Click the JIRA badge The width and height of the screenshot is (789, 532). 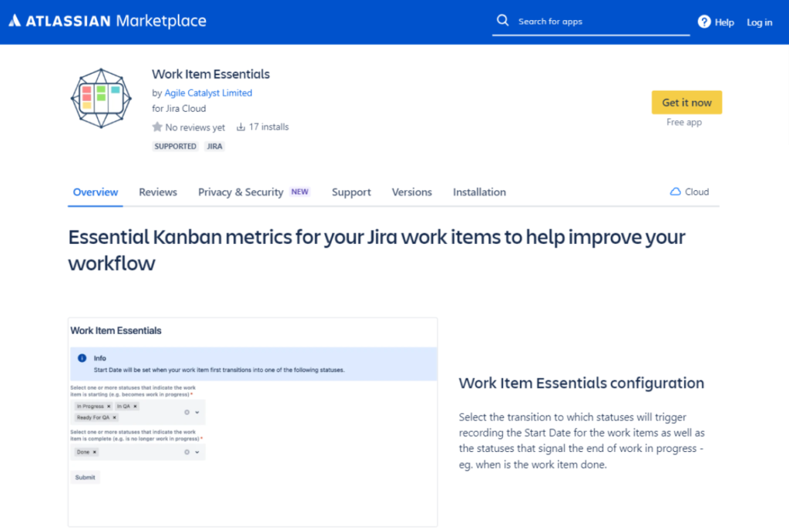214,146
